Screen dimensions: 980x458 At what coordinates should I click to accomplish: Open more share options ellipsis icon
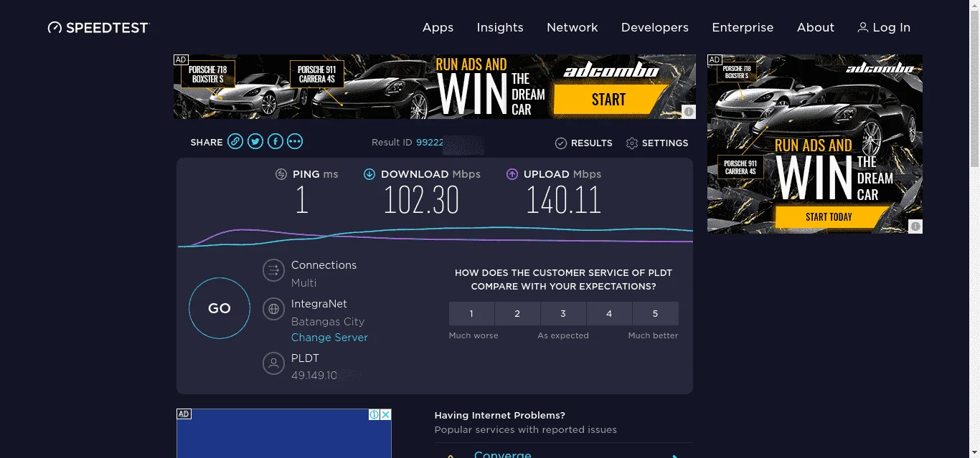click(295, 142)
